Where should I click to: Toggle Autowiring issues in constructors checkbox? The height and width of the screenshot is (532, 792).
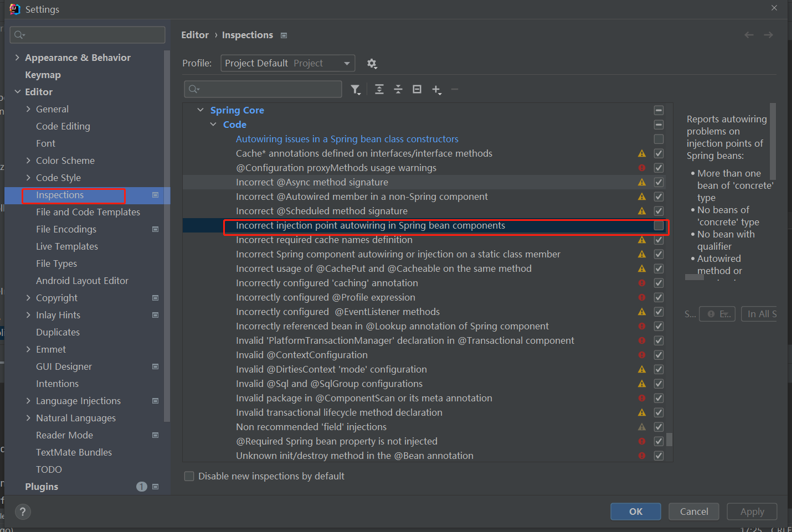point(659,139)
